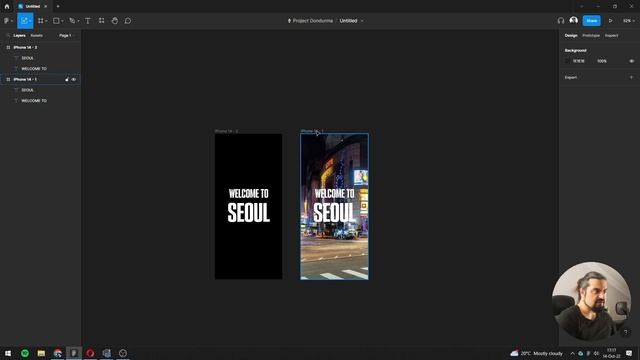Open the weather widget showing 20°C
Viewport: 640px width, 360px height.
537,353
